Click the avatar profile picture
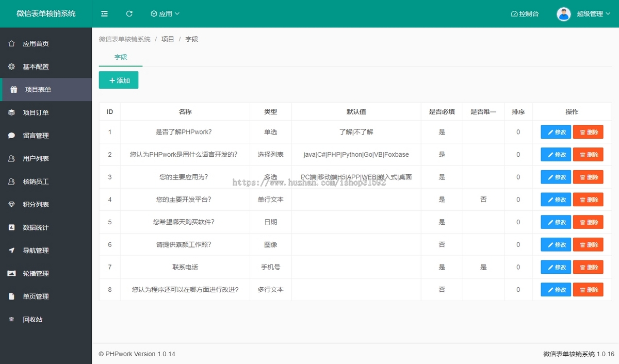This screenshot has height=364, width=619. click(x=564, y=13)
